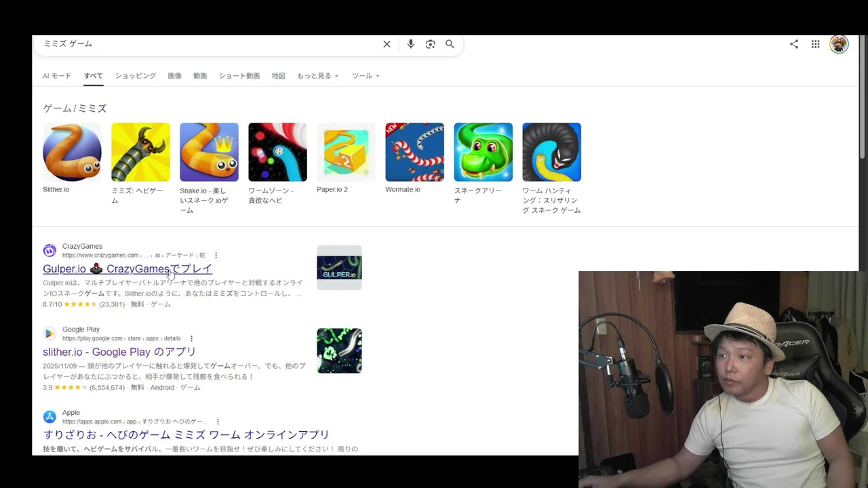Viewport: 868px width, 488px height.
Task: Open the slither.io - Google Play のアプリ link
Action: coord(119,352)
